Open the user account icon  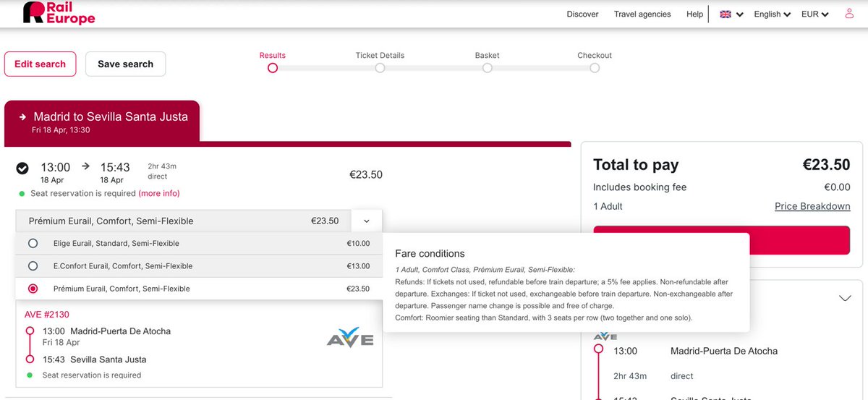point(849,14)
